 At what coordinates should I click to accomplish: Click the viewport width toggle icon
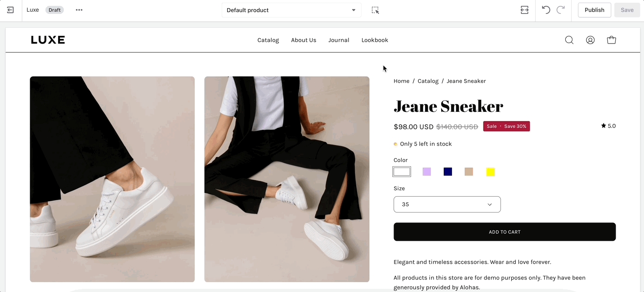pos(524,10)
